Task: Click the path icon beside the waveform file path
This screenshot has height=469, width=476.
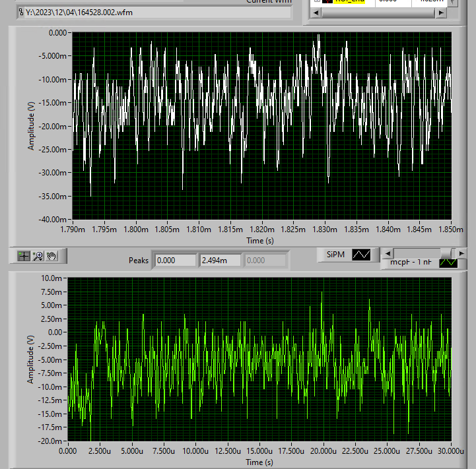Action: (x=20, y=12)
